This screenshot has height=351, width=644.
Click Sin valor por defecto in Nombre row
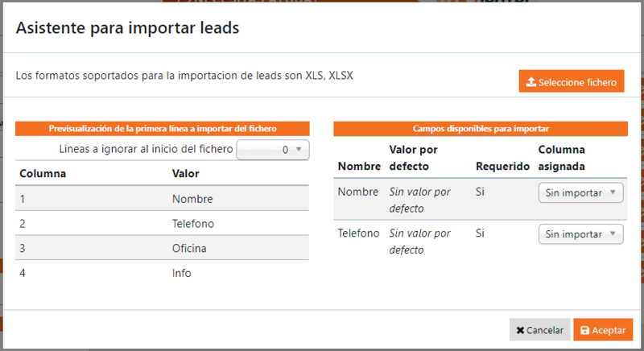[419, 200]
